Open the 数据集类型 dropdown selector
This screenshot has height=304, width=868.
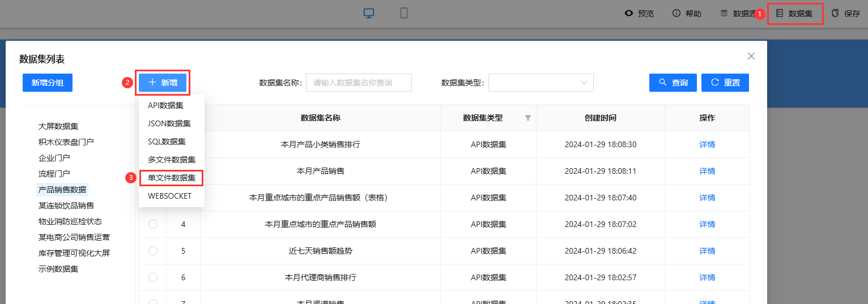point(541,83)
